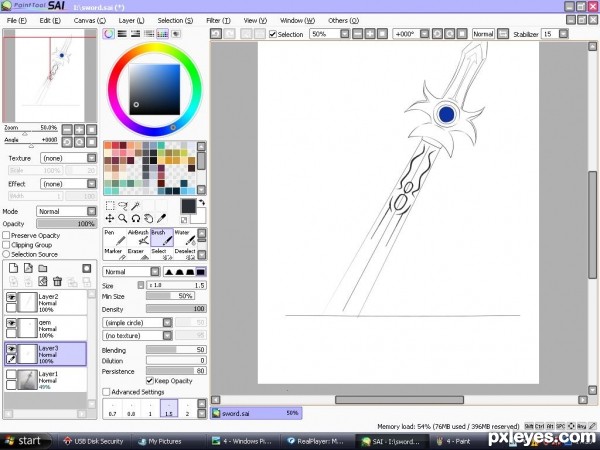This screenshot has height=450, width=600.
Task: Open the File menu
Action: coord(16,20)
